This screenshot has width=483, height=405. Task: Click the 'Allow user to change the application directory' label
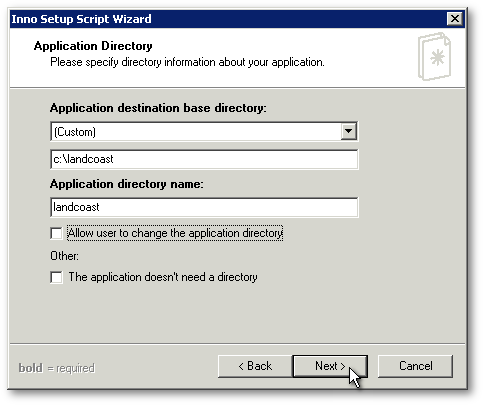(x=175, y=233)
